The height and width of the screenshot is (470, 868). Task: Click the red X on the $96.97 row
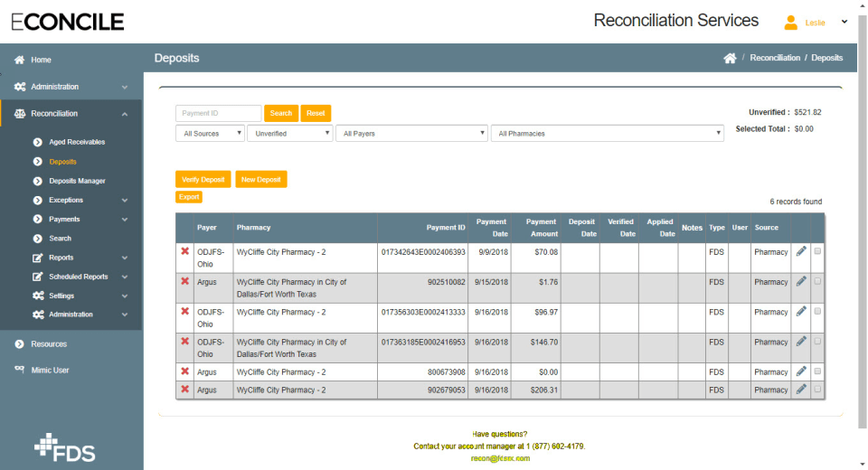point(185,311)
